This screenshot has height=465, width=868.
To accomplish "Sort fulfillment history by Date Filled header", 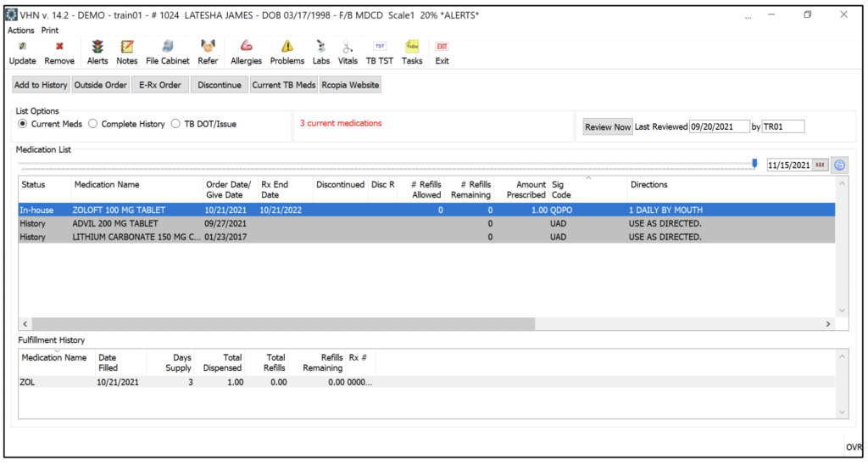I will (120, 362).
